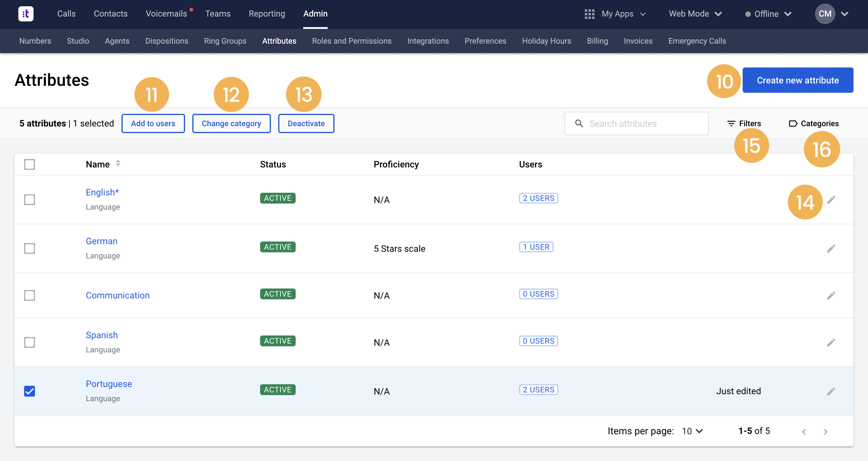868x474 pixels.
Task: Click the 0 USERS badge for Spanish
Action: click(x=539, y=341)
